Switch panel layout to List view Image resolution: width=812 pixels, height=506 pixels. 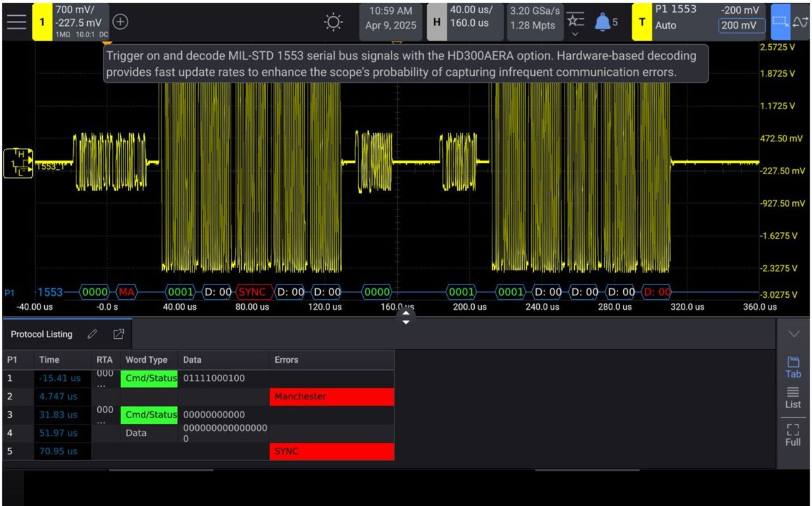coord(793,398)
